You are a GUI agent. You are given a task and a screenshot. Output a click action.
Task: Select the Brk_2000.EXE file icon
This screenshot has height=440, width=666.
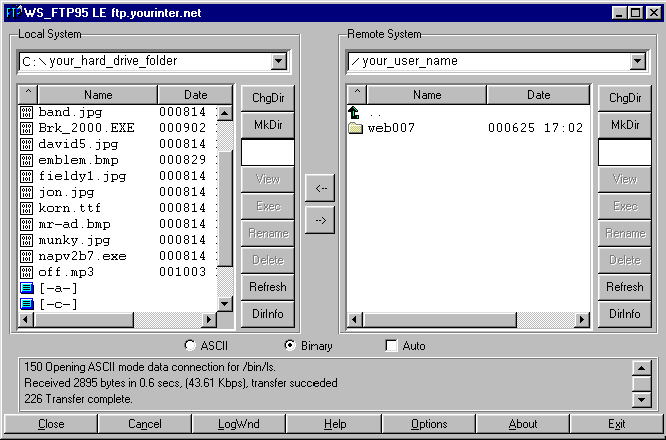coord(26,128)
